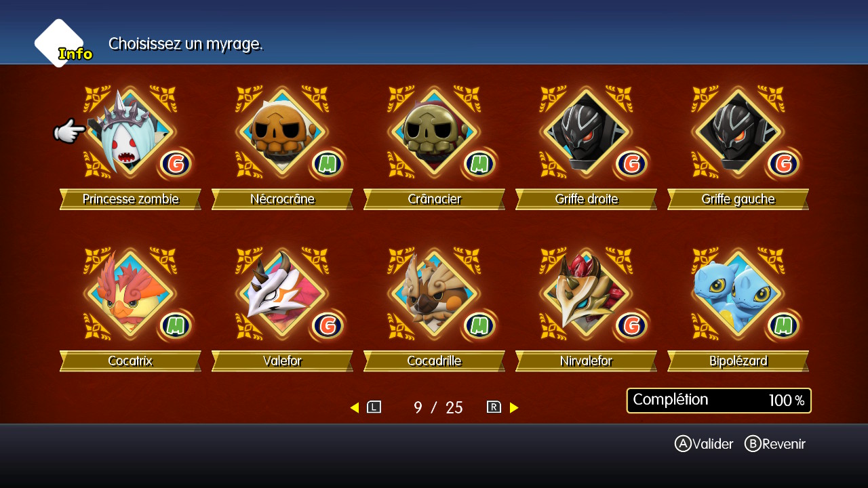Screen dimensions: 868x488
Task: Open the Griffe gauche name label
Action: pos(738,199)
